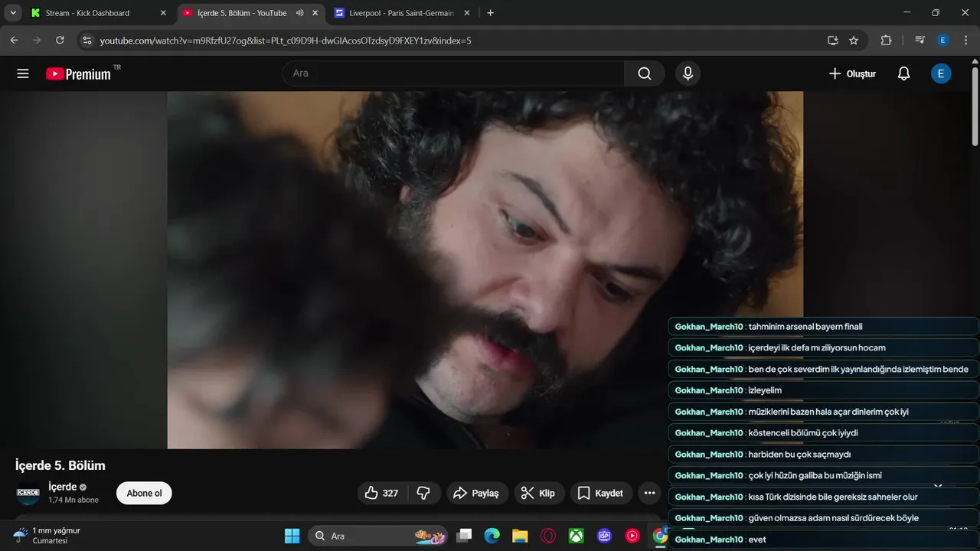This screenshot has height=551, width=980.
Task: Open File Explorer from taskbar
Action: click(x=520, y=536)
